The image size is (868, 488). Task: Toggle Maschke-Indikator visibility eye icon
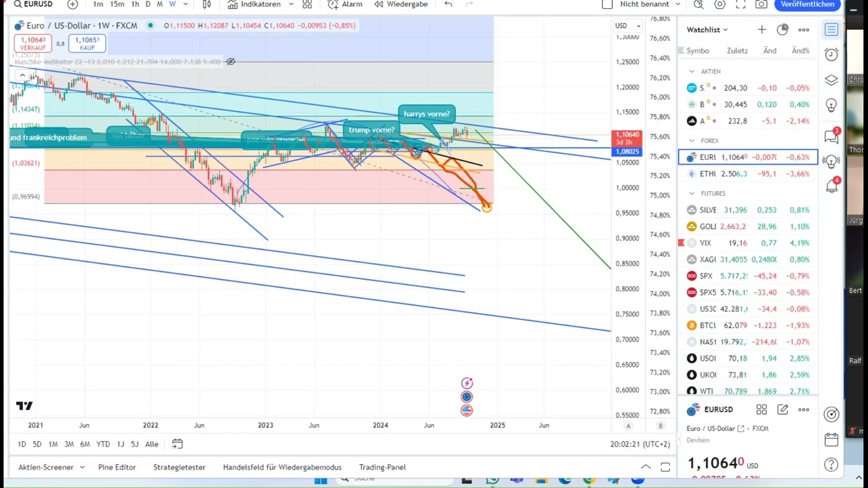pos(231,62)
